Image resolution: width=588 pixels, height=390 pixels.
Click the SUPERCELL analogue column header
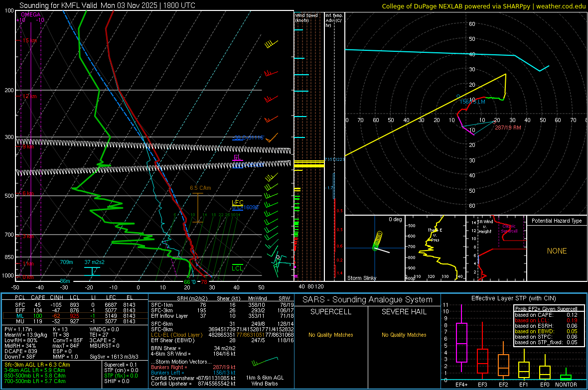[331, 312]
